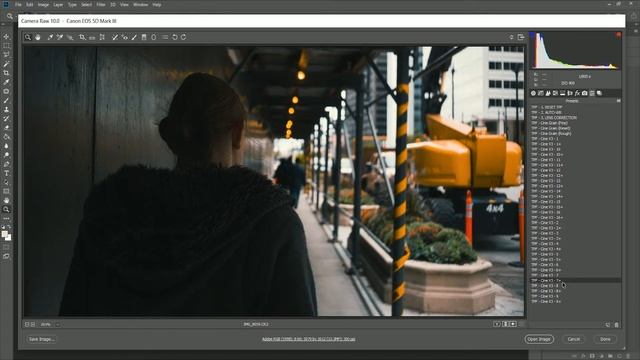Image resolution: width=640 pixels, height=360 pixels.
Task: Select the Transform tool
Action: coord(102,37)
